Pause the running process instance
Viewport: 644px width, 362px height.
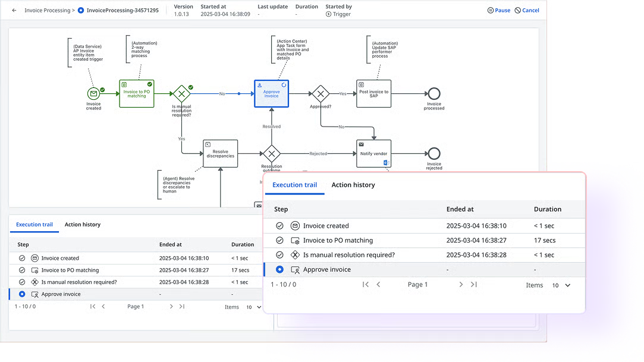pos(498,10)
